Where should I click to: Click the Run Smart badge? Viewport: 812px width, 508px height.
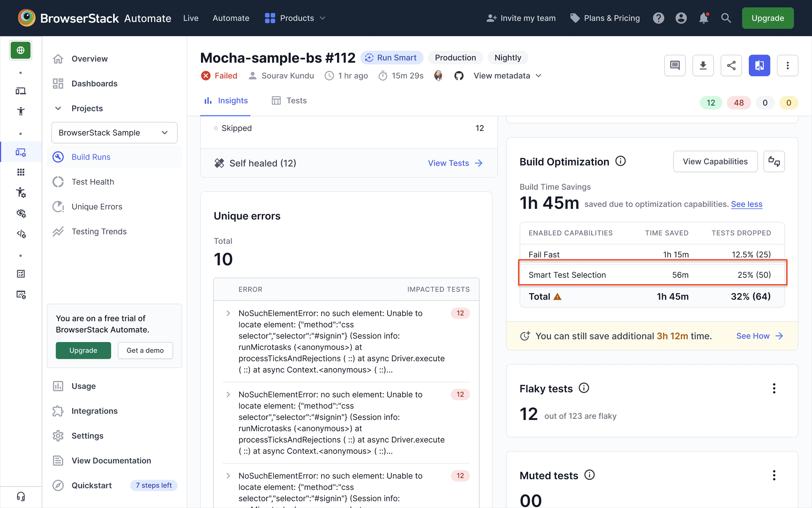tap(392, 58)
